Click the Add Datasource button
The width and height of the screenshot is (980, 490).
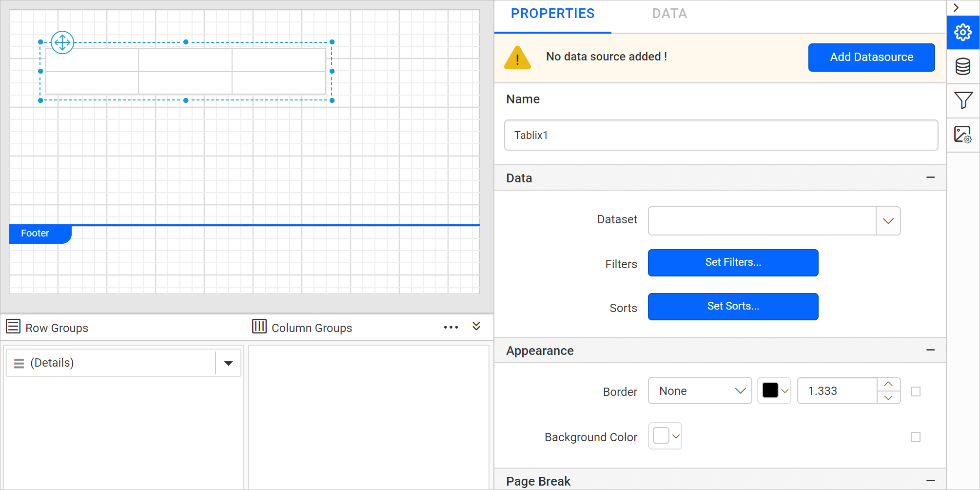872,58
